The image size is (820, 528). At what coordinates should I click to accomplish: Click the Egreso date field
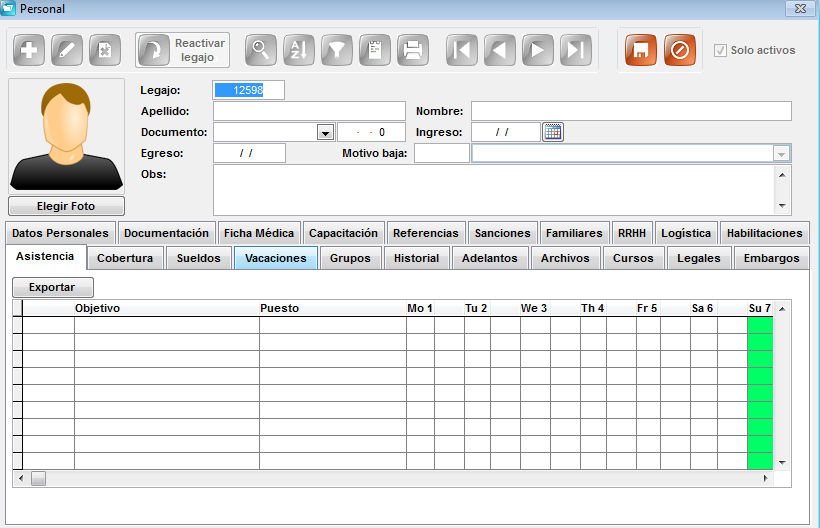coord(249,153)
